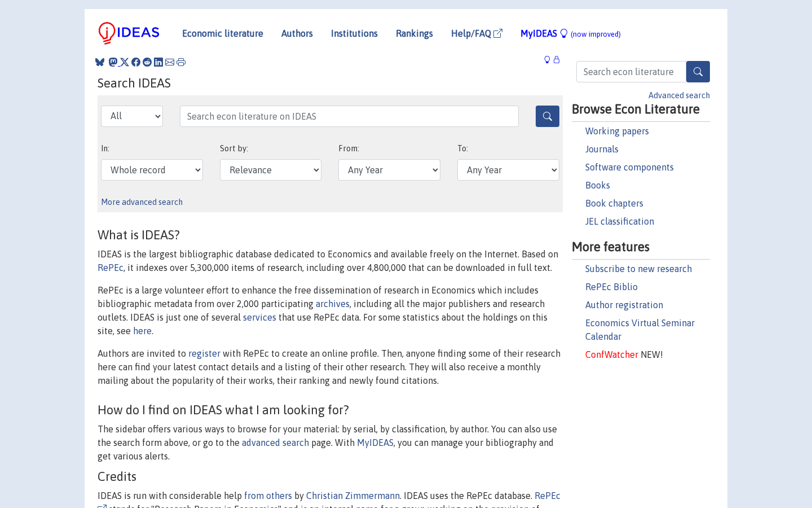Click the padlock icon above sidebar search
This screenshot has height=508, width=812.
click(557, 60)
